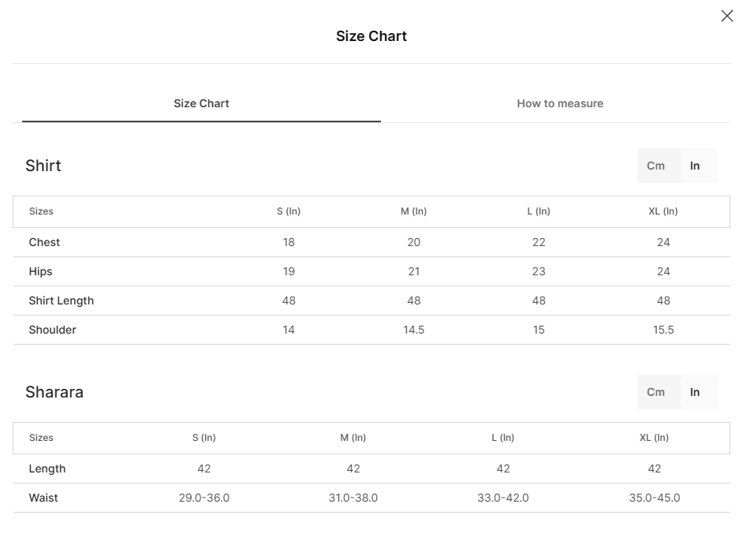Click the Shirt section heading

pos(43,166)
